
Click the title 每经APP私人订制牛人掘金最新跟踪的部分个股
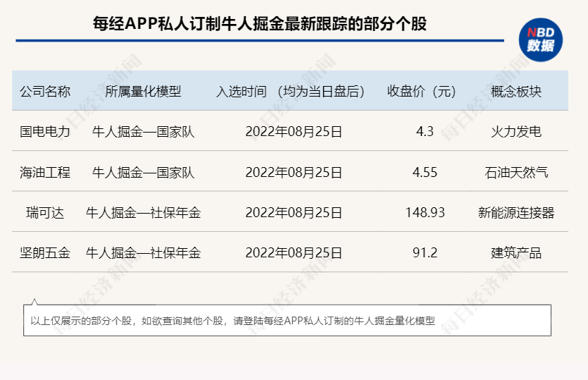(x=260, y=24)
